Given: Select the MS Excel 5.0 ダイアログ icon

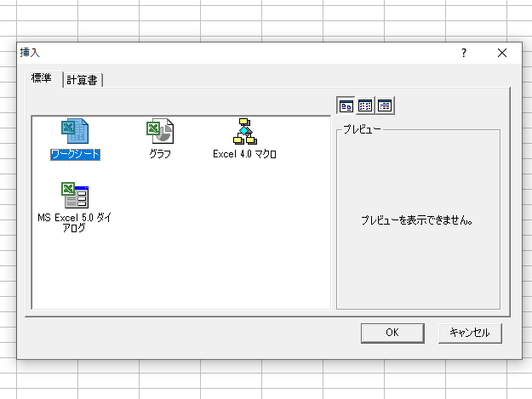Looking at the screenshot, I should (75, 196).
